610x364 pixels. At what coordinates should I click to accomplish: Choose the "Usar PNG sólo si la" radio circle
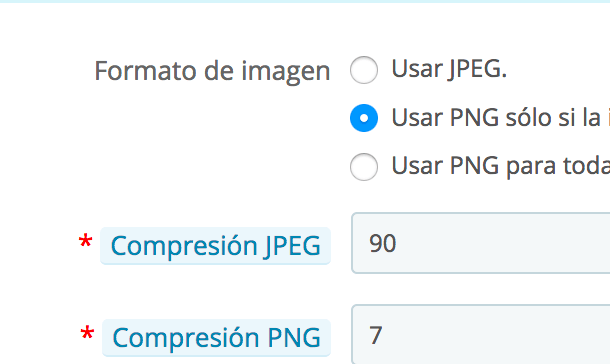tap(364, 118)
